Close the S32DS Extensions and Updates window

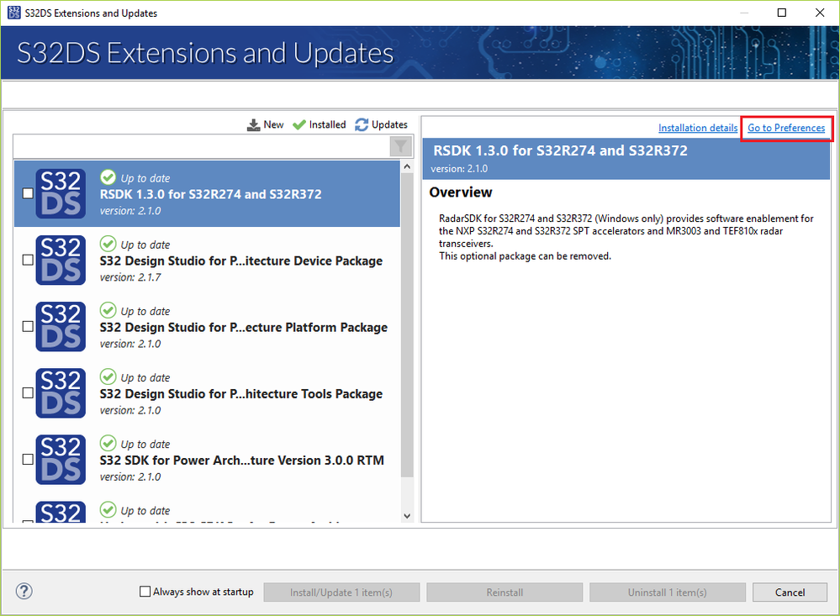820,13
